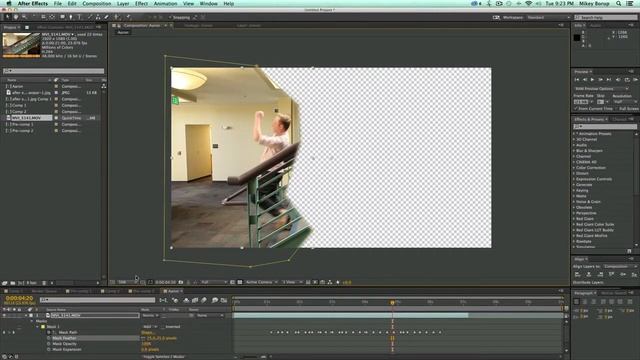Open the Composition menu
640x360 pixels.
[96, 3]
